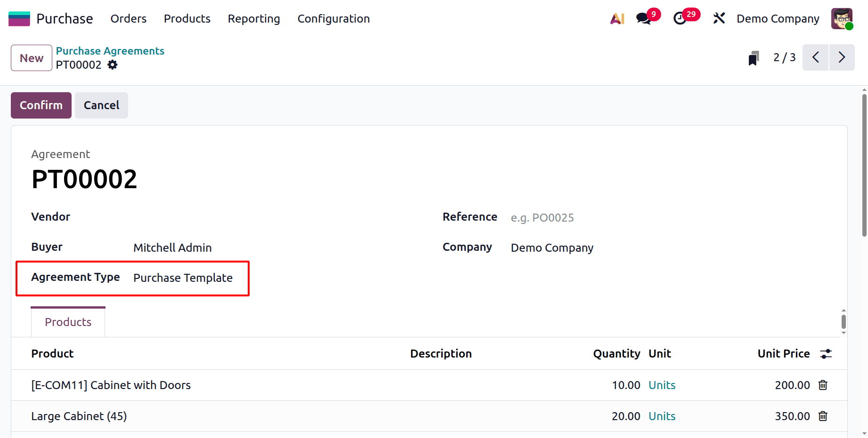Remove Large Cabinet line with its trash icon
The image size is (868, 438).
(823, 416)
